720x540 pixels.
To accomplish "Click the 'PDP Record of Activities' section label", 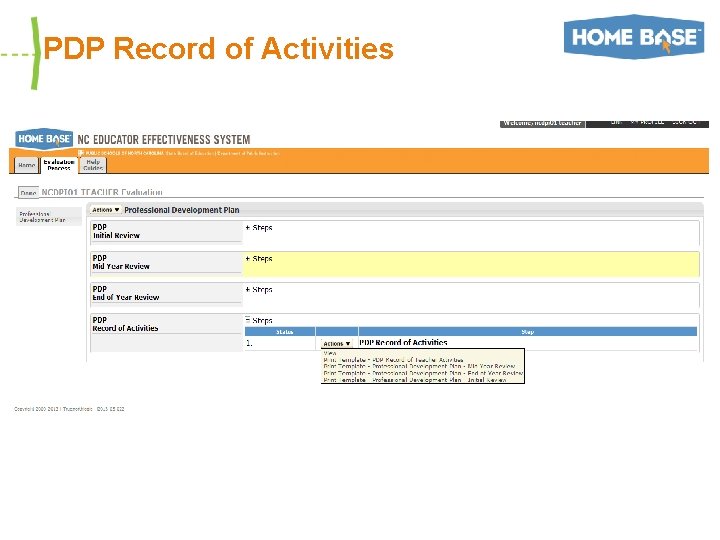I will coord(125,324).
